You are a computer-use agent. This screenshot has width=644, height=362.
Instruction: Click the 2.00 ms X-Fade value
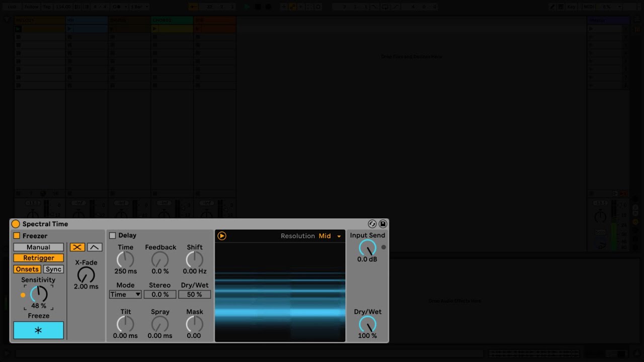click(x=86, y=287)
